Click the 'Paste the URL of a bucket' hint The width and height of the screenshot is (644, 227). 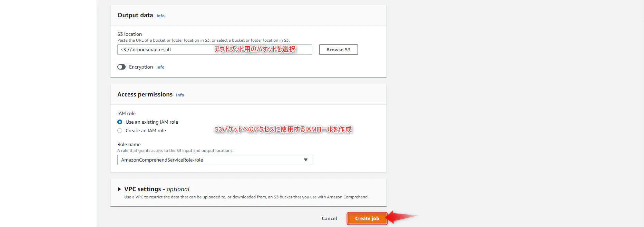tap(204, 40)
